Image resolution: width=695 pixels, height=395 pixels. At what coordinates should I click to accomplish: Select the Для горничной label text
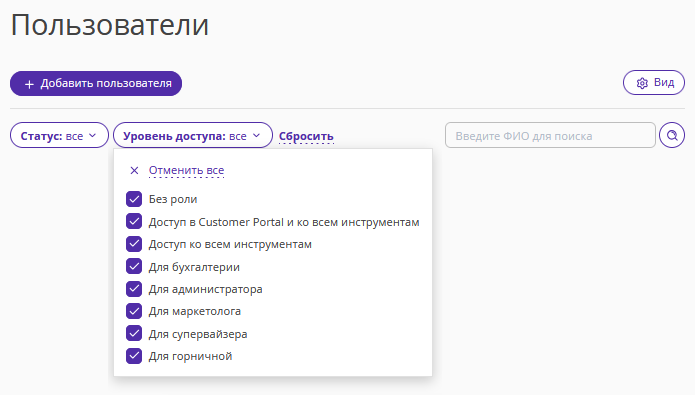pyautogui.click(x=190, y=356)
